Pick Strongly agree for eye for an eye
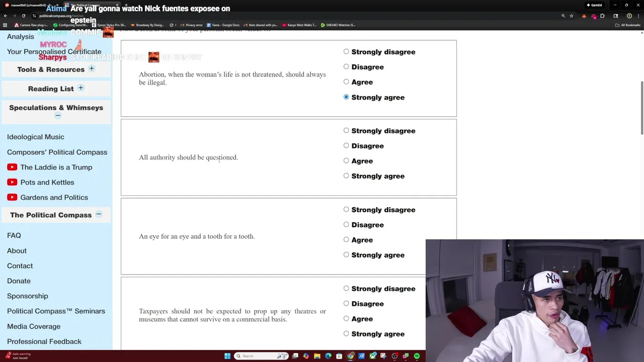644x362 pixels. click(346, 254)
